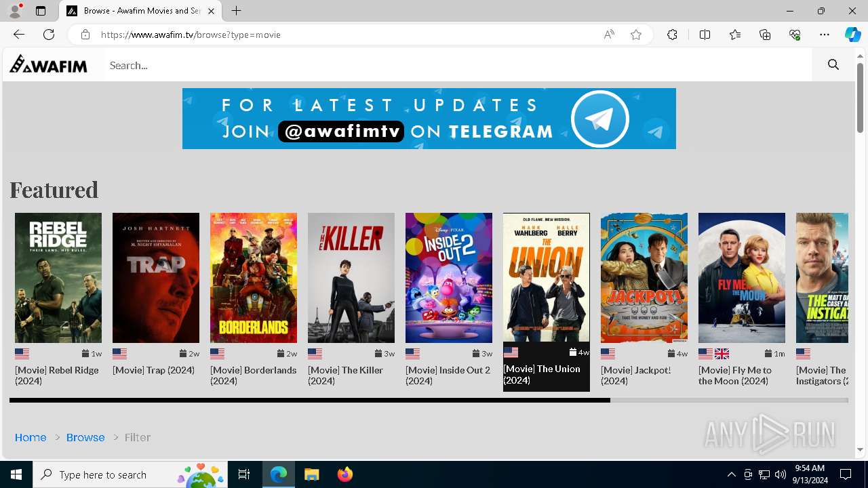Viewport: 868px width, 488px height.
Task: Add this page to favorites star
Action: pos(636,35)
